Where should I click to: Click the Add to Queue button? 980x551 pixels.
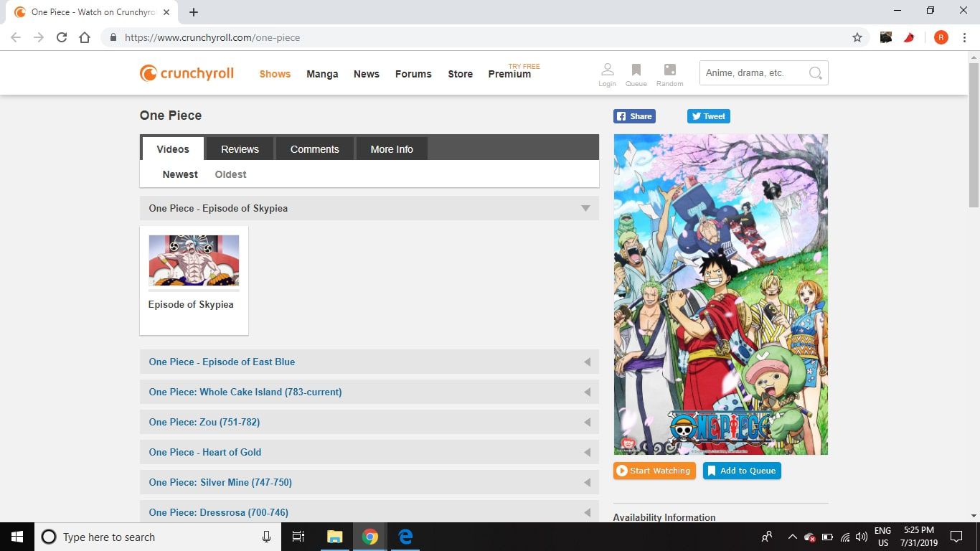coord(742,471)
